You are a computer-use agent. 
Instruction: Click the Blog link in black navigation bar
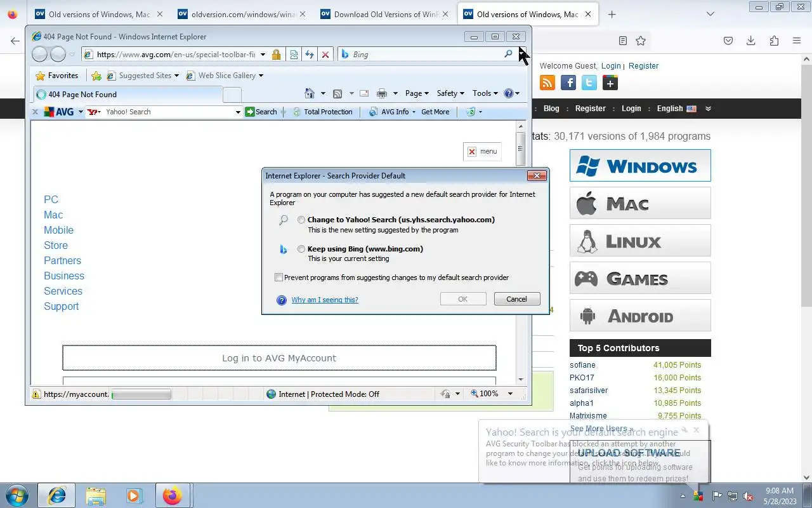tap(551, 109)
